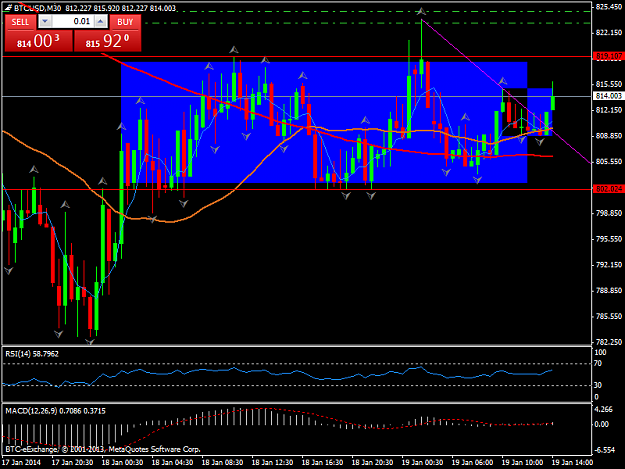
Task: Click the MACD(12,26,9) indicator label
Action: [x=55, y=411]
